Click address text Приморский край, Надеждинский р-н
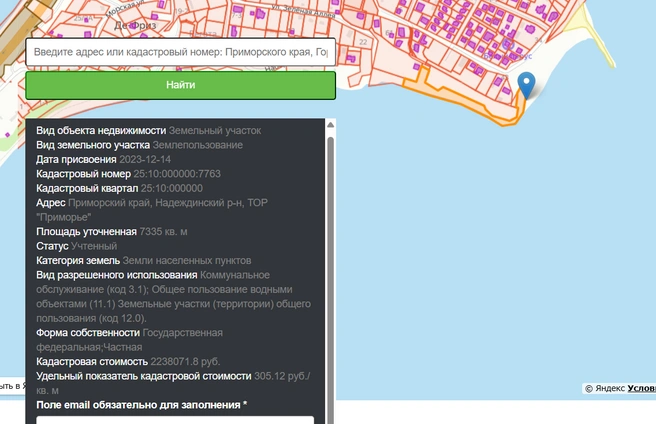This screenshot has width=656, height=424. click(156, 203)
